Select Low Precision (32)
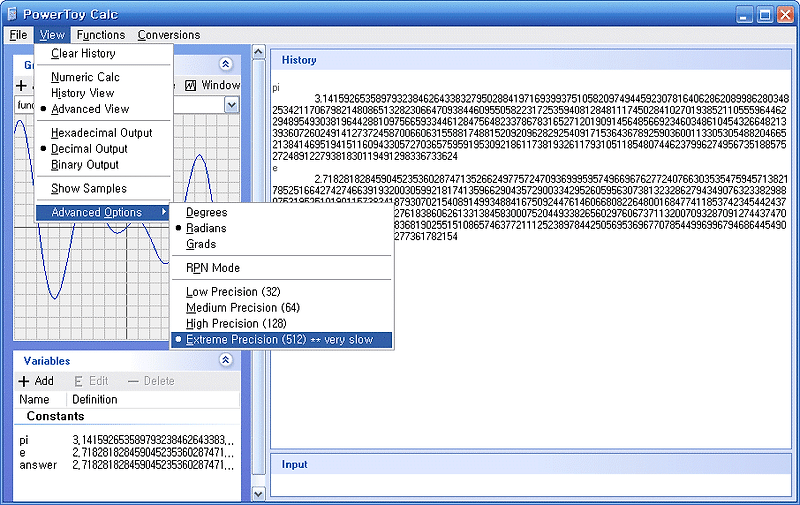Image resolution: width=800 pixels, height=505 pixels. click(282, 292)
